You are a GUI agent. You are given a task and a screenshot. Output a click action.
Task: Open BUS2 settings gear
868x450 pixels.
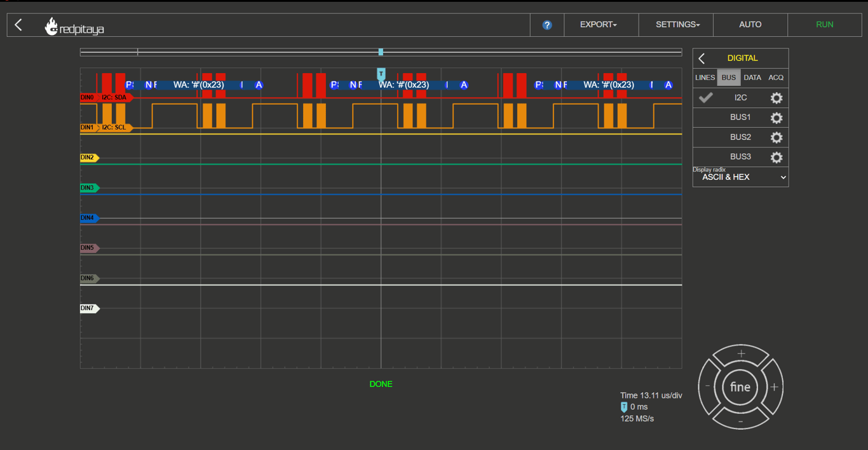point(776,137)
